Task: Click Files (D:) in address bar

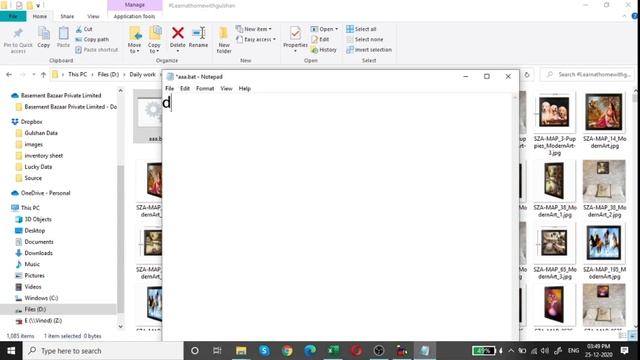Action: coord(108,74)
